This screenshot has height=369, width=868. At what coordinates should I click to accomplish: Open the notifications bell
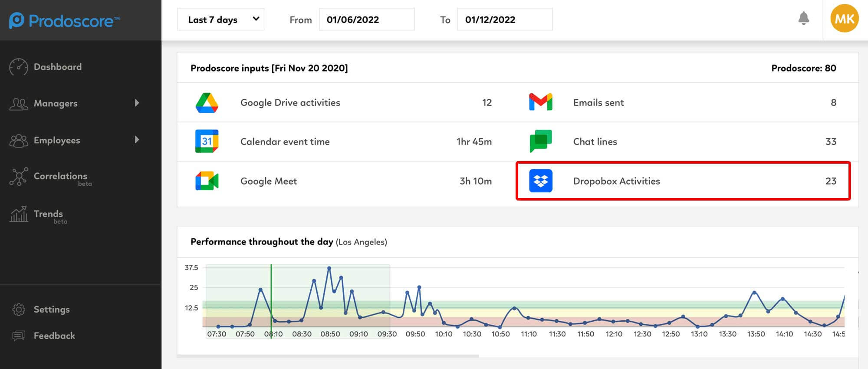click(x=803, y=18)
